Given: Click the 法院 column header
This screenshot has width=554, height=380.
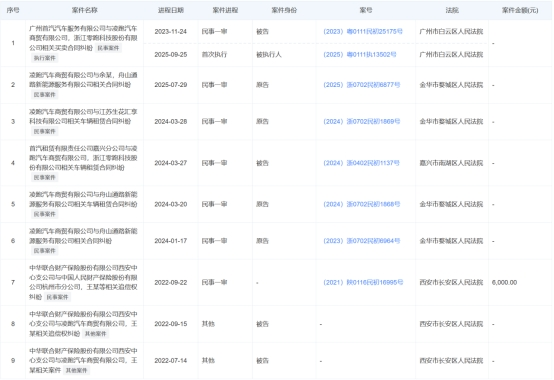Looking at the screenshot, I should point(452,10).
